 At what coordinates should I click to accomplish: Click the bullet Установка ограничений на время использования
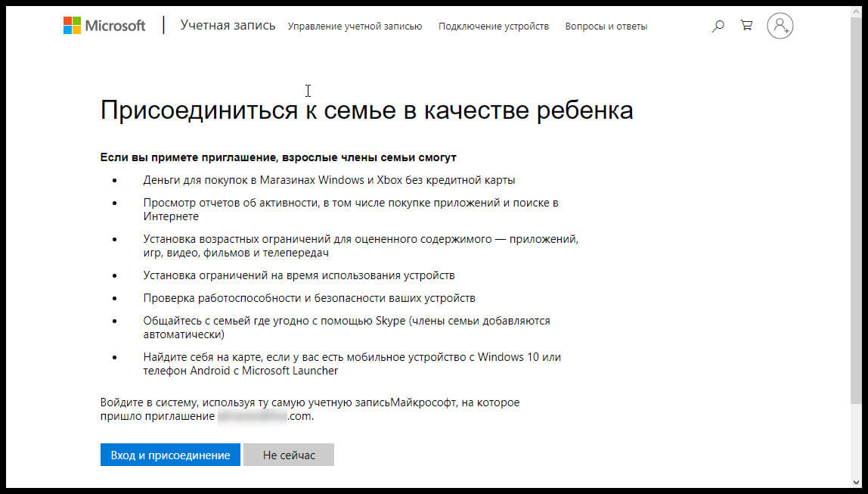[299, 275]
